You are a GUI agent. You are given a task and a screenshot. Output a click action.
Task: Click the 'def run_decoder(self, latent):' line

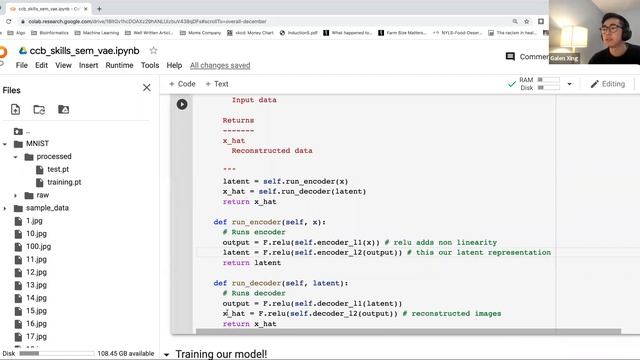(281, 283)
